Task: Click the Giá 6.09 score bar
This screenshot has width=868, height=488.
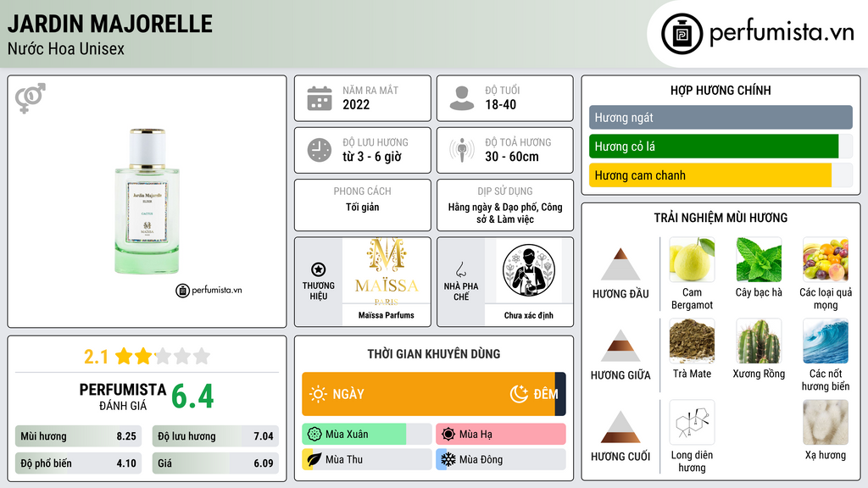Action: tap(215, 463)
